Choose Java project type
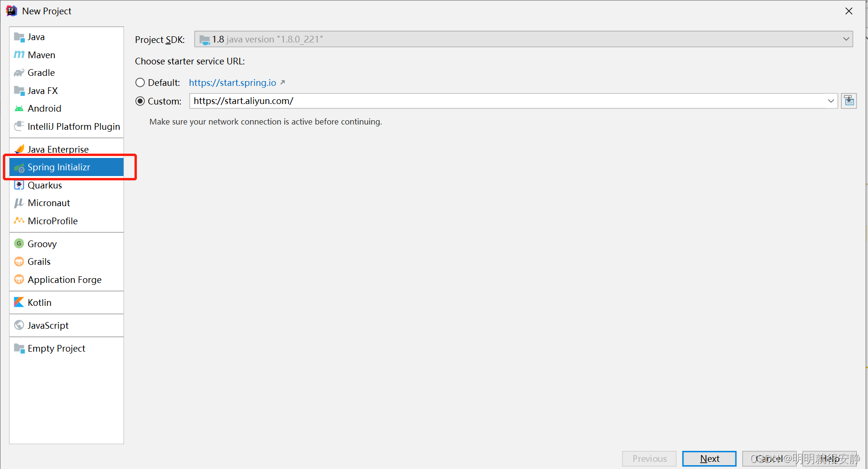Image resolution: width=868 pixels, height=469 pixels. pyautogui.click(x=66, y=37)
